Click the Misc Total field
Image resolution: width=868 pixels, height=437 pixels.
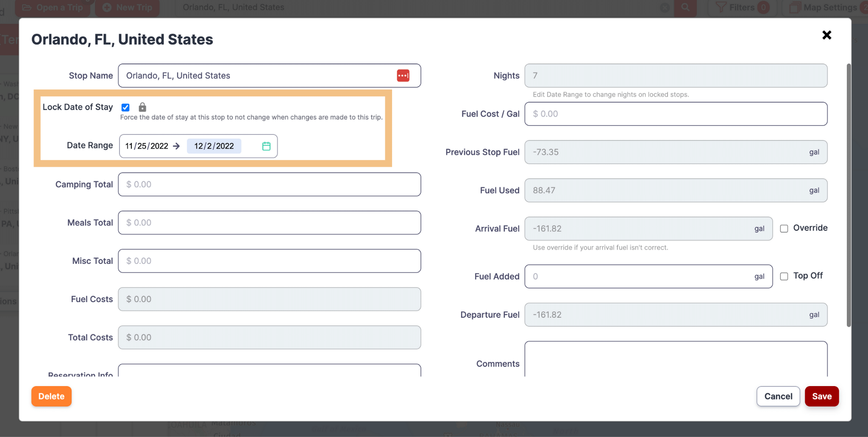pos(270,261)
